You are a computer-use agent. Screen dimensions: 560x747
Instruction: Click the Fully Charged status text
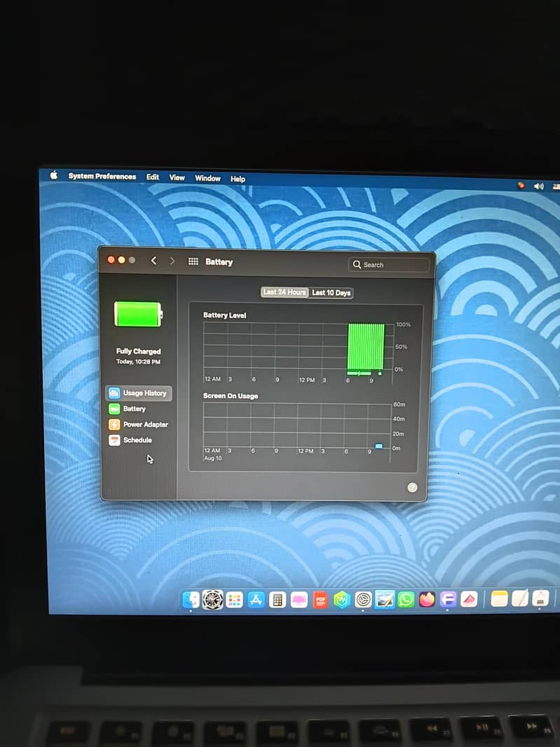coord(138,351)
